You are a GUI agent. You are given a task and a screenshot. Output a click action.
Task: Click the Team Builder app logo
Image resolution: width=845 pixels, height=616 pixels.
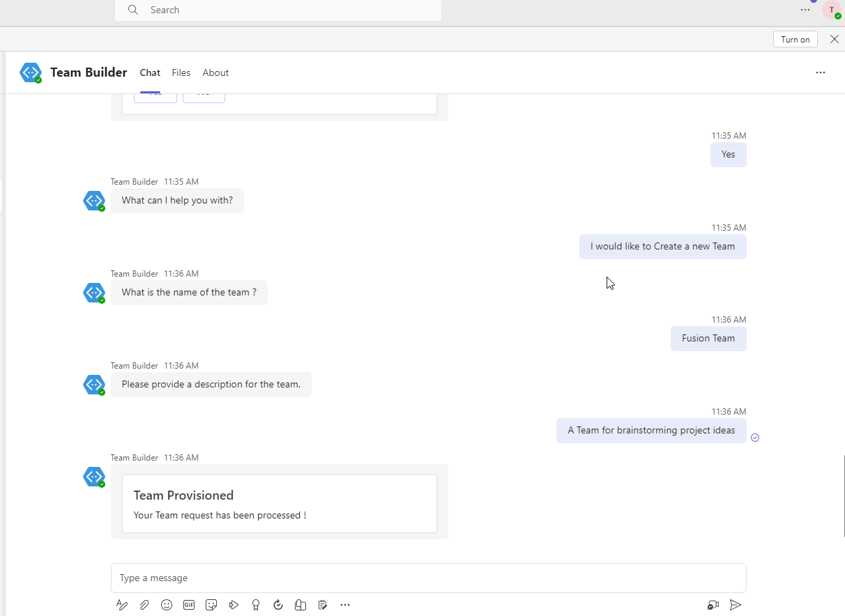31,72
